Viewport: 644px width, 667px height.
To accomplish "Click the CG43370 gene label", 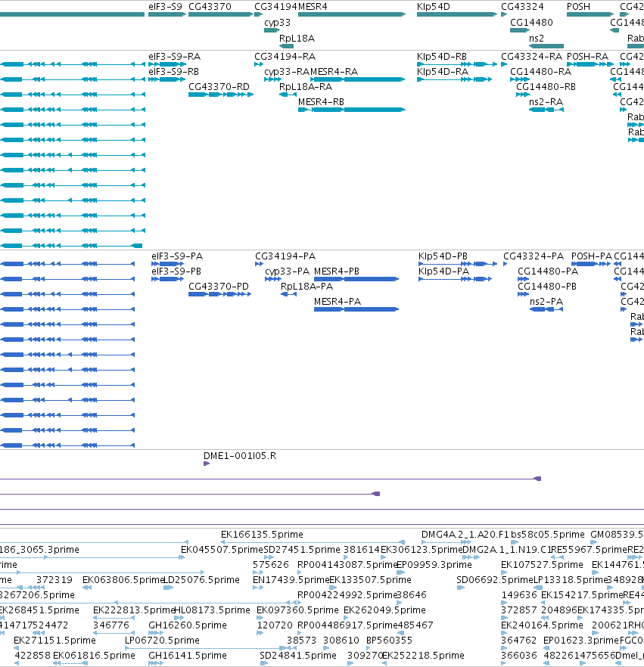I will coord(210,7).
